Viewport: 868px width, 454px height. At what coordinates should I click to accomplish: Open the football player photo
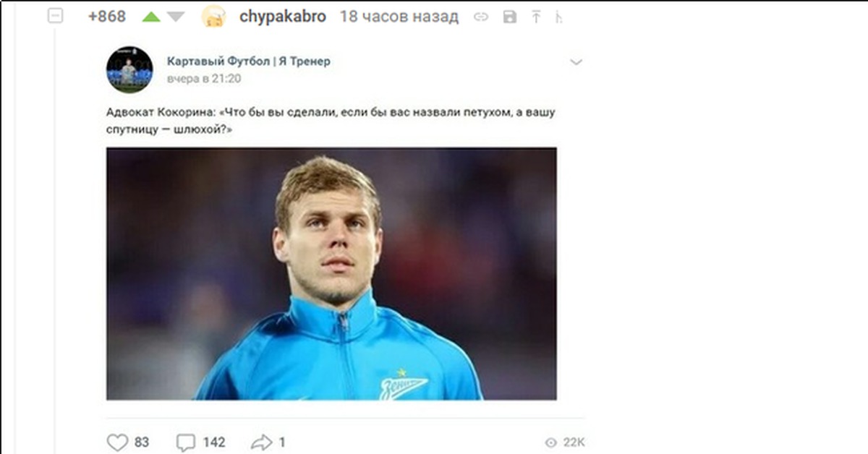(x=331, y=274)
